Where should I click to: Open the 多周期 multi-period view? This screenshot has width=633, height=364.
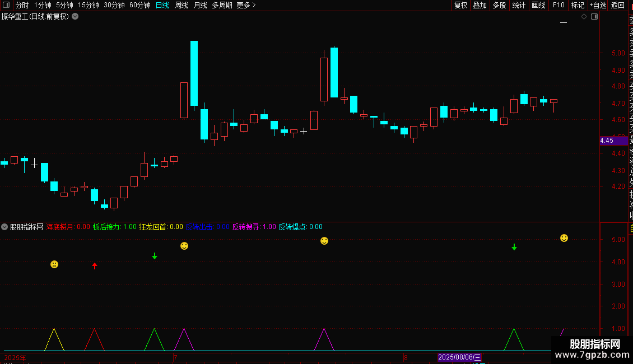pyautogui.click(x=222, y=5)
